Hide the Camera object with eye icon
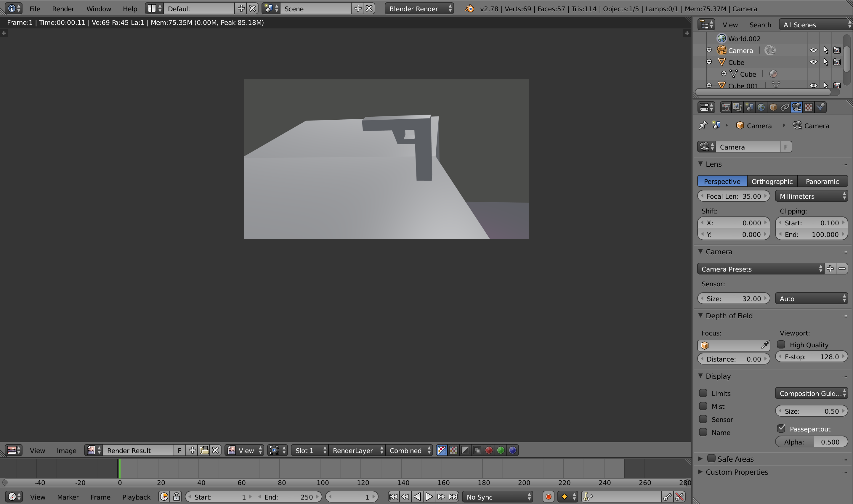Screen dimensions: 853x504 pos(813,50)
